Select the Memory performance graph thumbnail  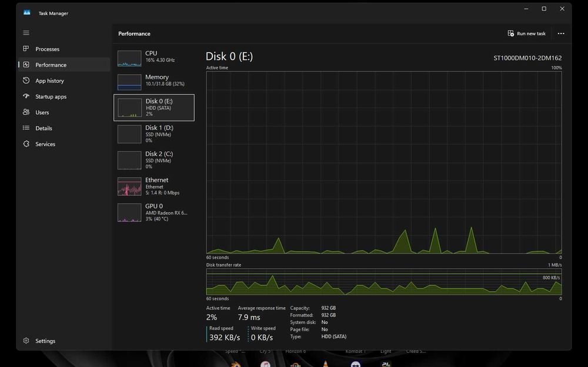point(129,82)
